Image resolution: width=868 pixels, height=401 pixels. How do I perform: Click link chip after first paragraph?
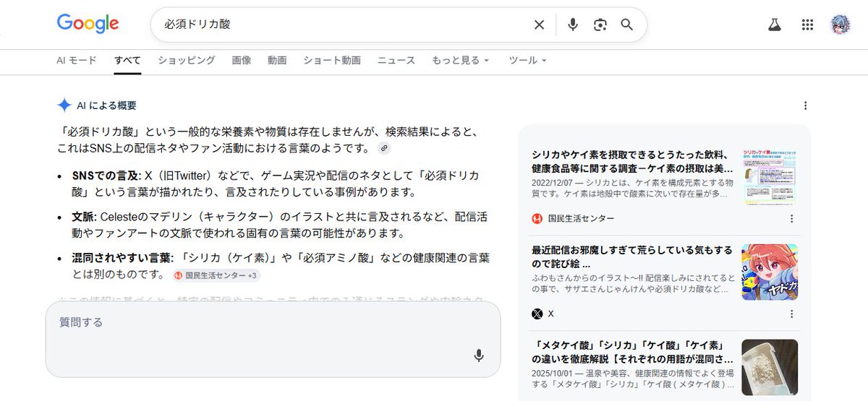pyautogui.click(x=384, y=148)
